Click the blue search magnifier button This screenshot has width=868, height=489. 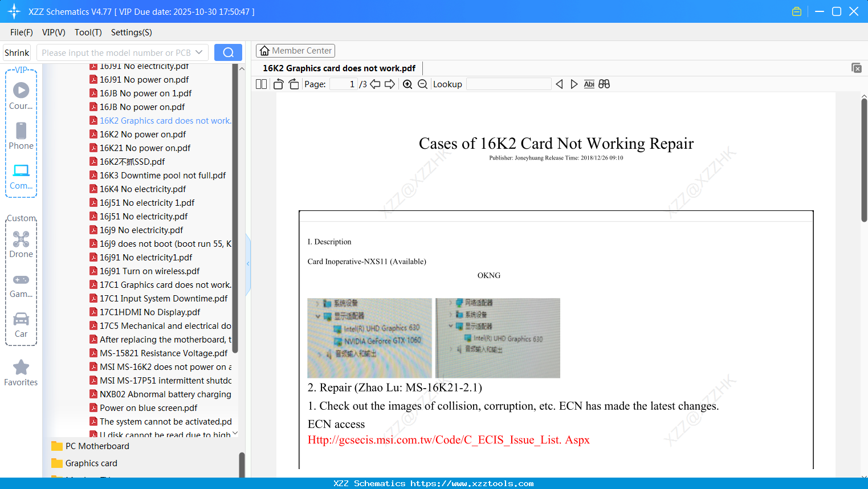point(228,52)
